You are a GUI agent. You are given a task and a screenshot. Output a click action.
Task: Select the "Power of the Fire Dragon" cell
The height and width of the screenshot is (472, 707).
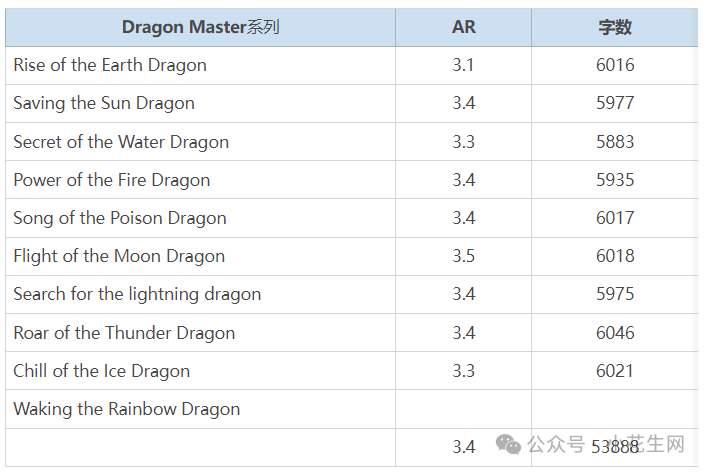[x=112, y=180]
